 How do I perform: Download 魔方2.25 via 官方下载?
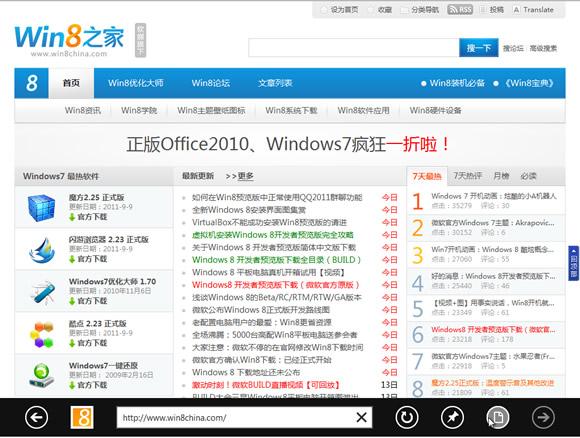tap(88, 217)
